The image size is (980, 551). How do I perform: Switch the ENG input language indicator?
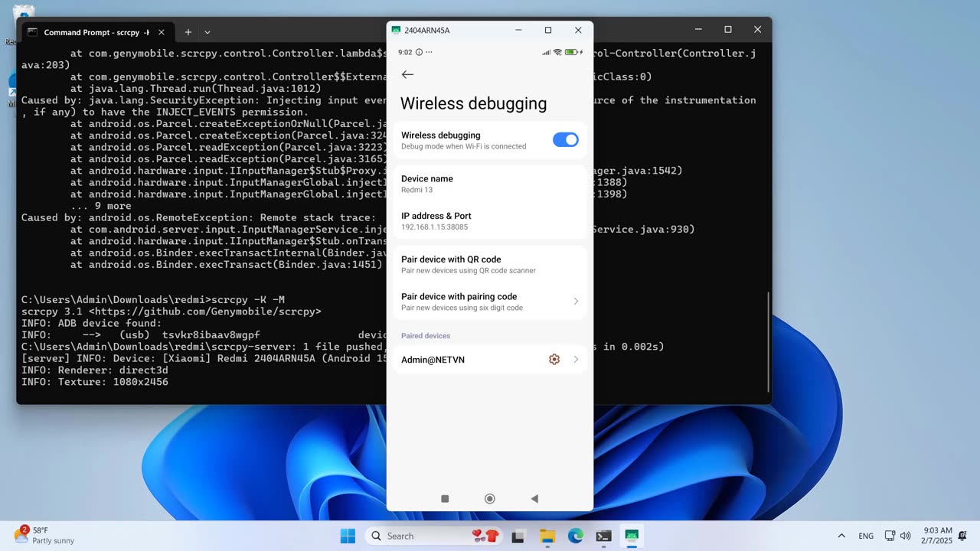click(x=866, y=536)
